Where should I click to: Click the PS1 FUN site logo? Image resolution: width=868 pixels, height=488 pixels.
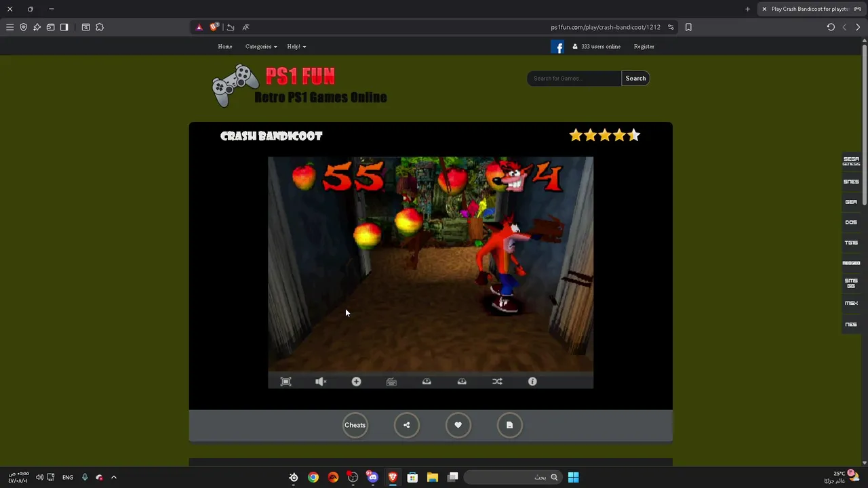coord(299,86)
